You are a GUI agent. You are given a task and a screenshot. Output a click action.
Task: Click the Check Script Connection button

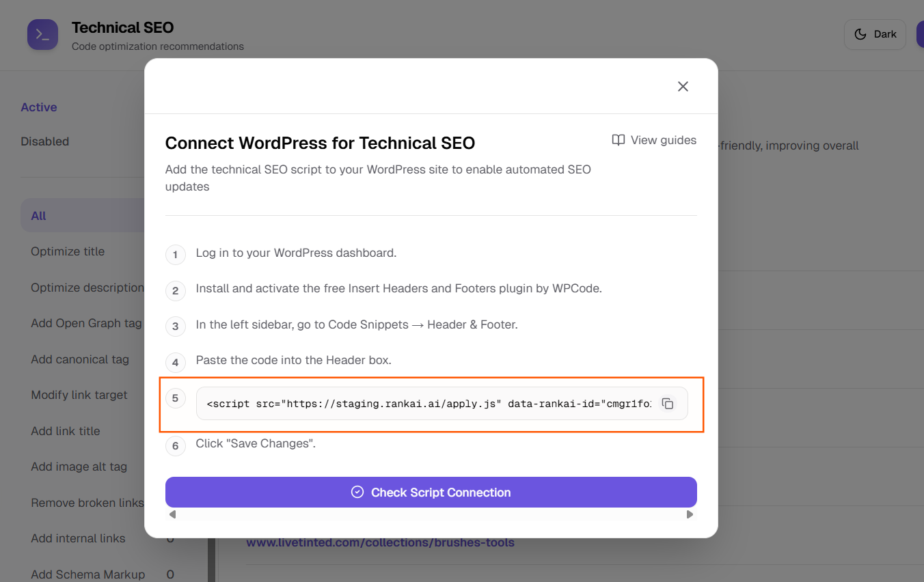431,492
